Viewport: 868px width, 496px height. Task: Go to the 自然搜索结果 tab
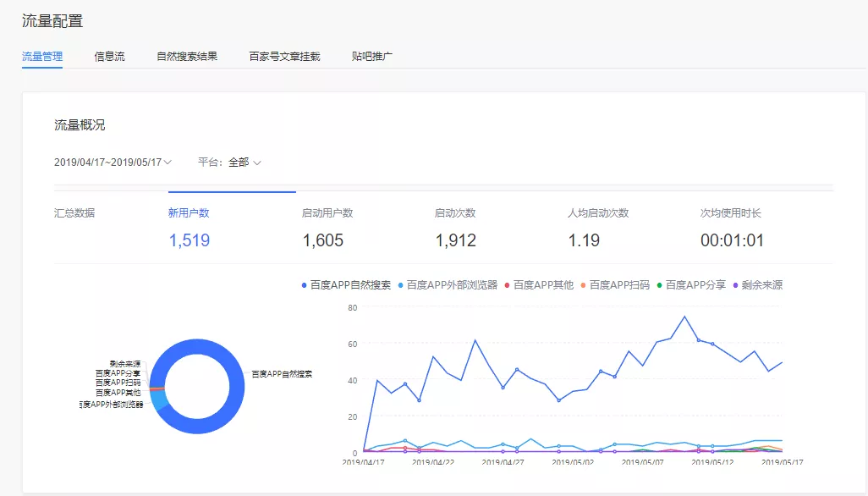(187, 57)
